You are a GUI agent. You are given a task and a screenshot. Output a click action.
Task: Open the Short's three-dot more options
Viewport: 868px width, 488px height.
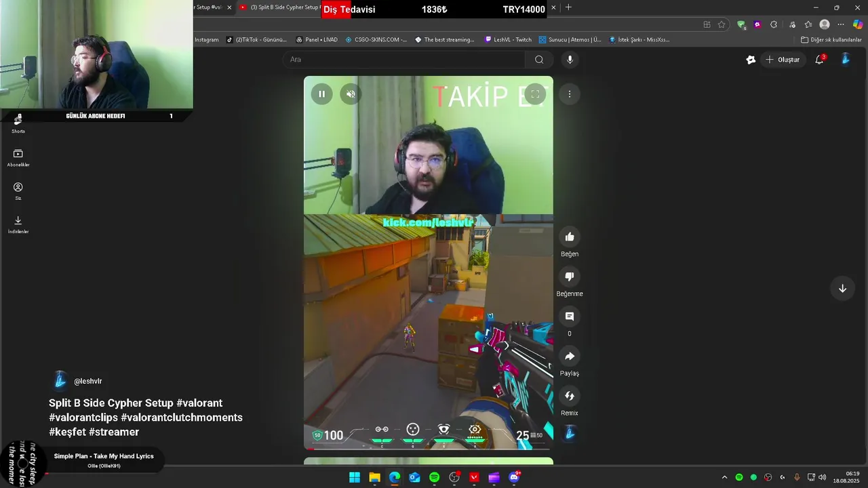(x=570, y=94)
